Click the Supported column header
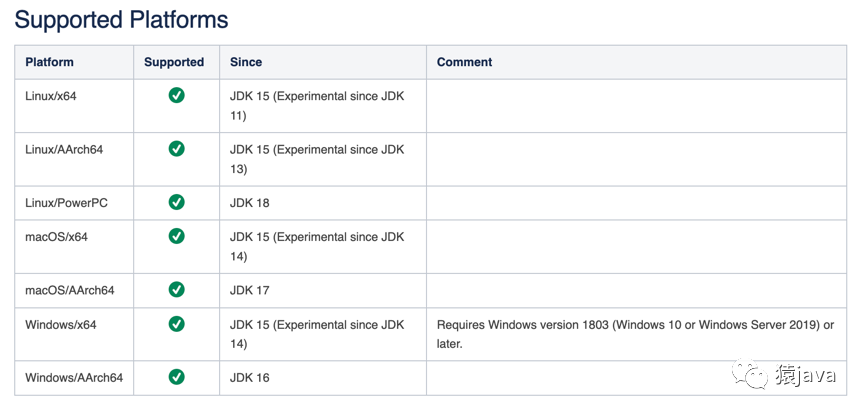This screenshot has width=864, height=414. click(174, 62)
